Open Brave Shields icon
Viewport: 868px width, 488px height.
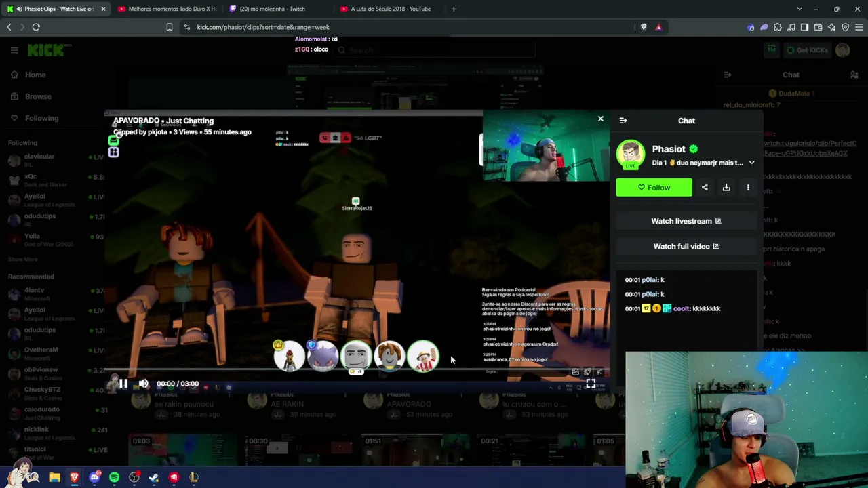point(644,27)
